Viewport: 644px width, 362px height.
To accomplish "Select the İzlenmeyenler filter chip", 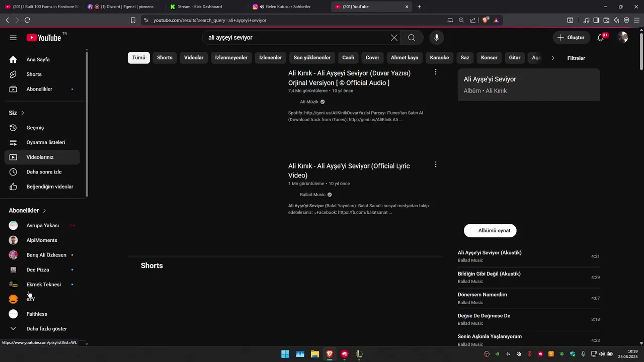I will [x=231, y=58].
